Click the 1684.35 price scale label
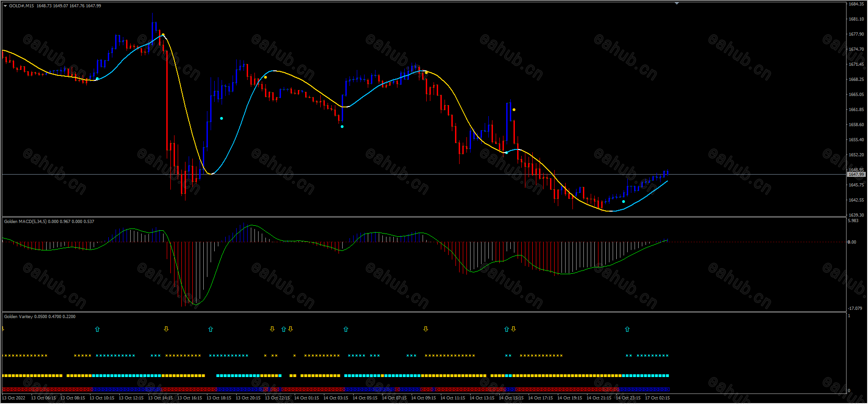The height and width of the screenshot is (404, 868). click(857, 4)
